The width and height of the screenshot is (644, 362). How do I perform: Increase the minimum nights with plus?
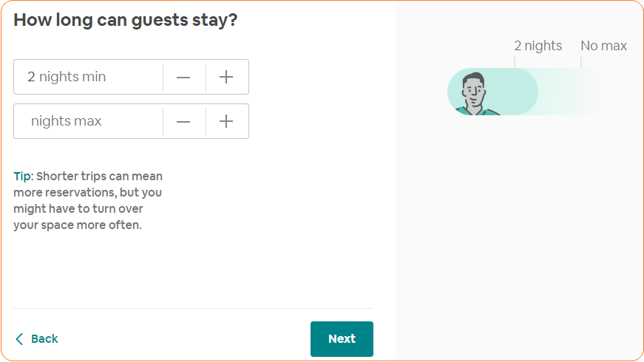pos(227,78)
